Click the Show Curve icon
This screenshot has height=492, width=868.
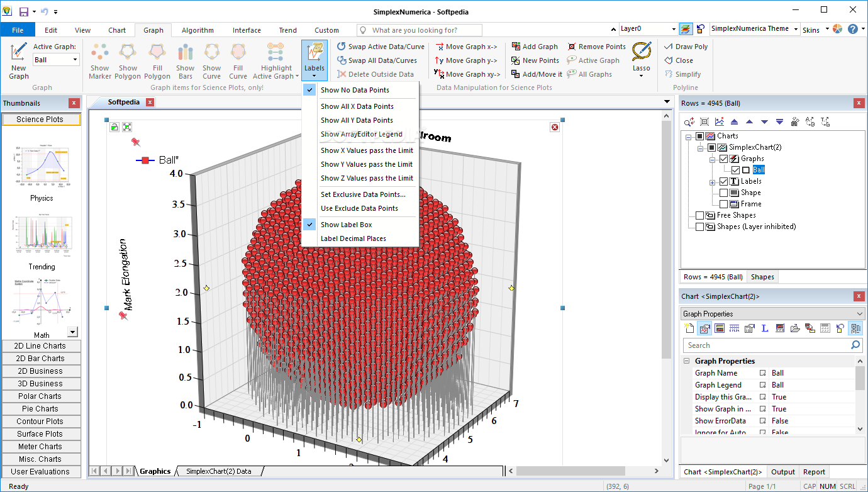[x=212, y=52]
